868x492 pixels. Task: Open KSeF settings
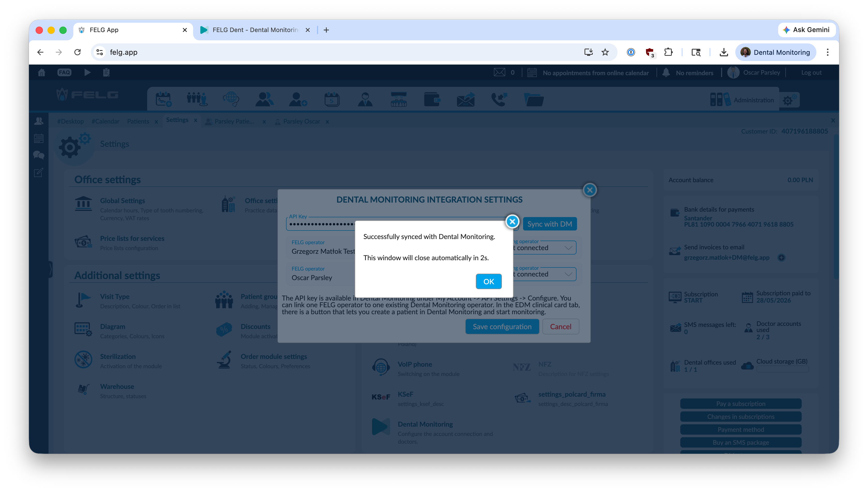pos(405,394)
